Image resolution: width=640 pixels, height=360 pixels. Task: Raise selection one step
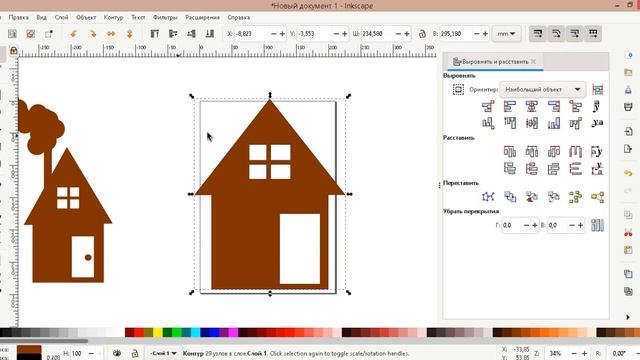pyautogui.click(x=173, y=34)
